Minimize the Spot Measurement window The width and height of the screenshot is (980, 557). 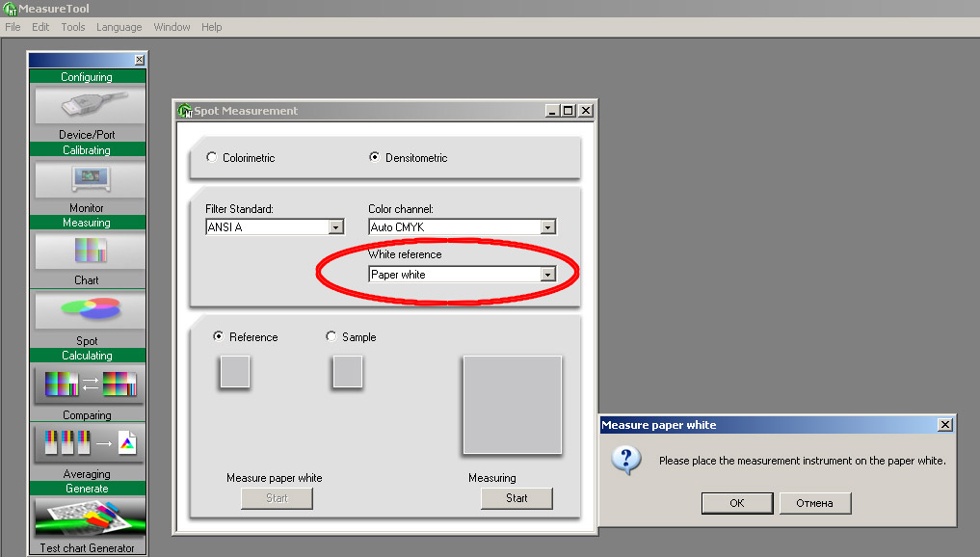click(552, 111)
